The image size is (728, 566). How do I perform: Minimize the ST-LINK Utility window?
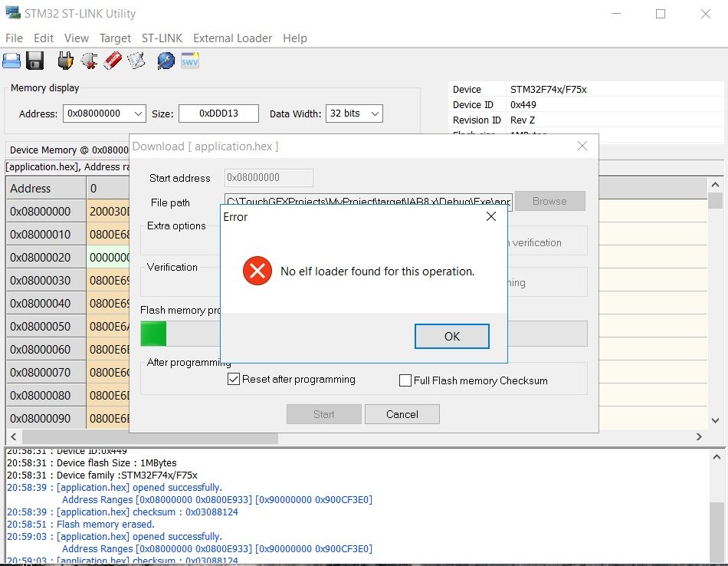click(x=616, y=14)
